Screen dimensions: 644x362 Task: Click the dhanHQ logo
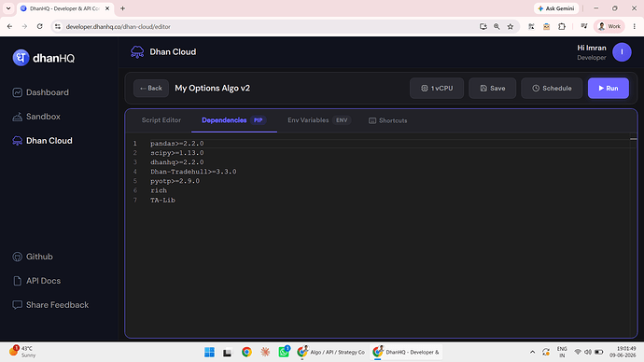click(x=44, y=58)
